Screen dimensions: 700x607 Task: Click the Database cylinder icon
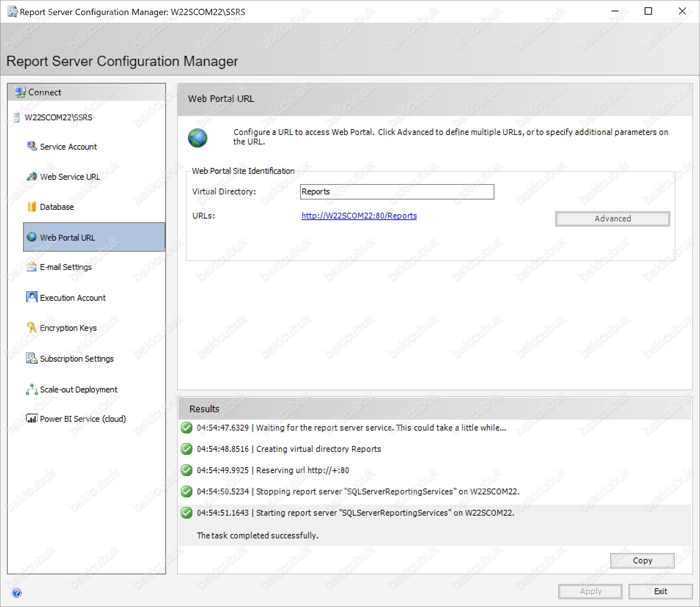coord(32,206)
